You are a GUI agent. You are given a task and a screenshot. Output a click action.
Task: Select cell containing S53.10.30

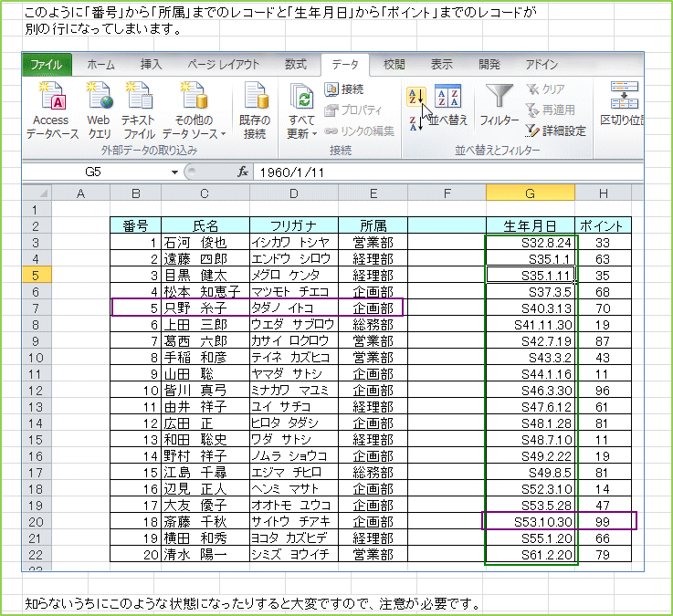point(531,521)
